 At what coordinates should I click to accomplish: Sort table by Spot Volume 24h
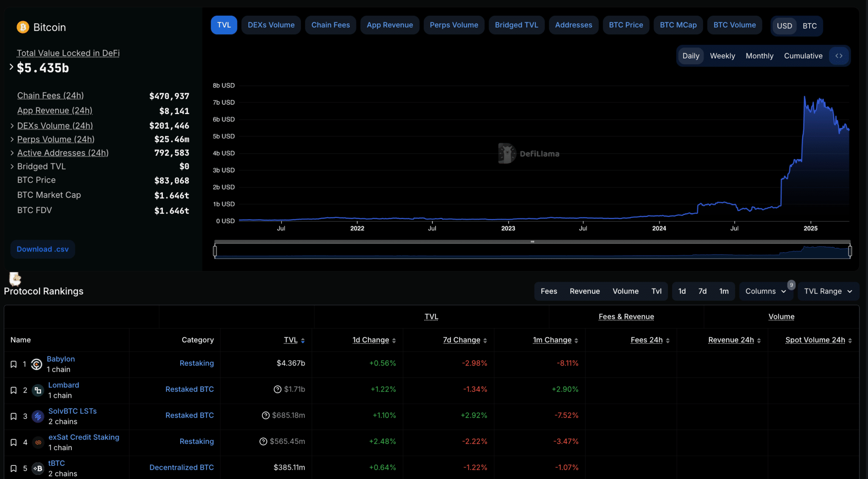tap(850, 341)
